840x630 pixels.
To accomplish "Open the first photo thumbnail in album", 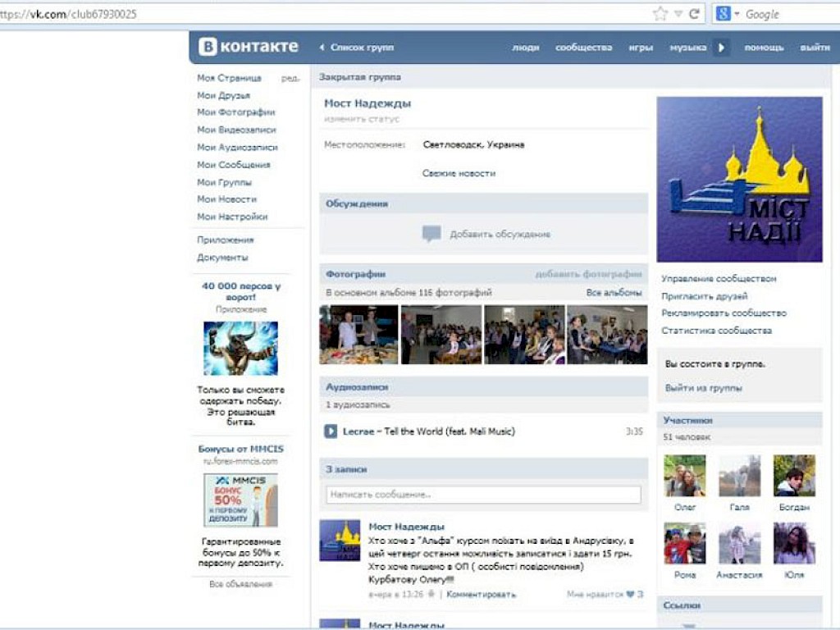I will coord(358,335).
